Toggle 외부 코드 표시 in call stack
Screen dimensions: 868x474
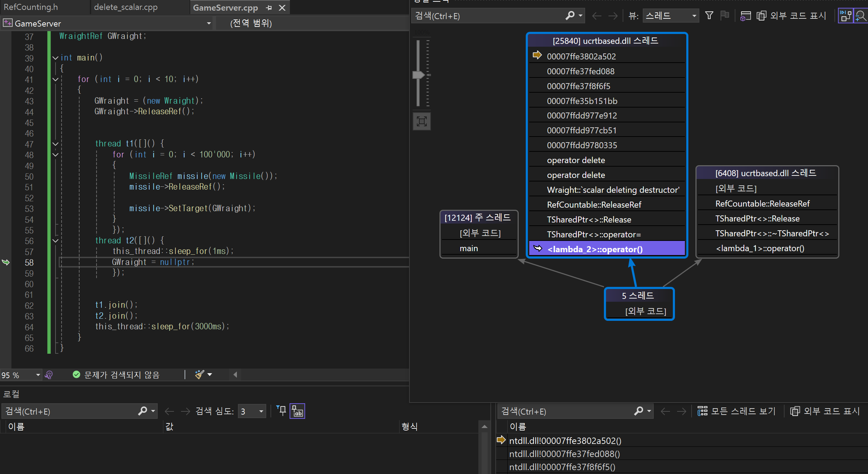coord(825,411)
